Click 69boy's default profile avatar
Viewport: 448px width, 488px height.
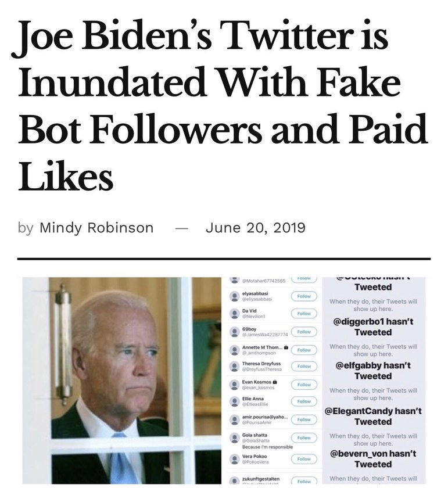click(x=234, y=332)
